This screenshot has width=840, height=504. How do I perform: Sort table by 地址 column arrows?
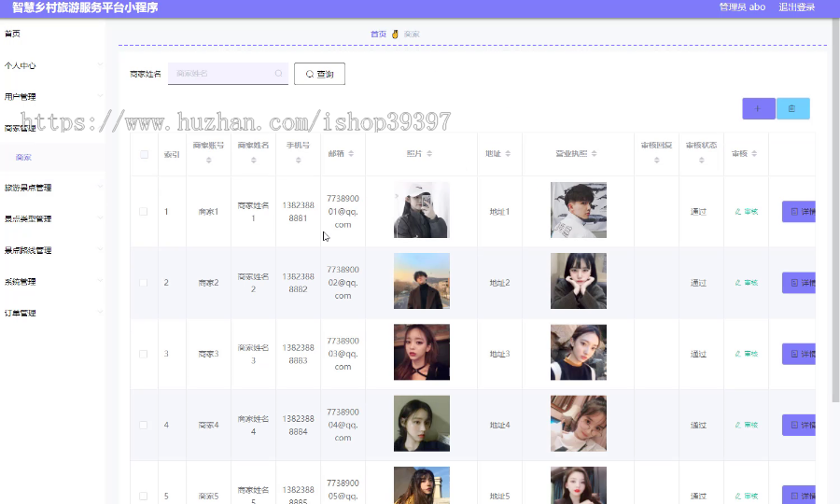coord(508,154)
